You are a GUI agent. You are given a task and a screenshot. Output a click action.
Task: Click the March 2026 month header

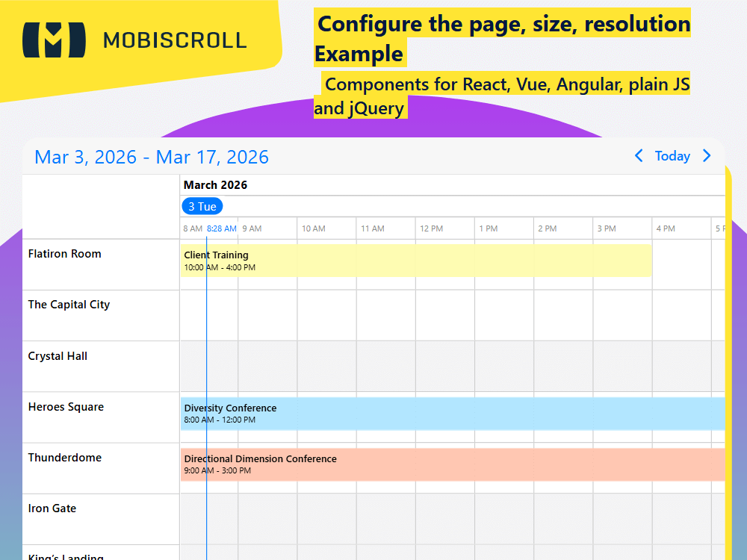(x=216, y=184)
